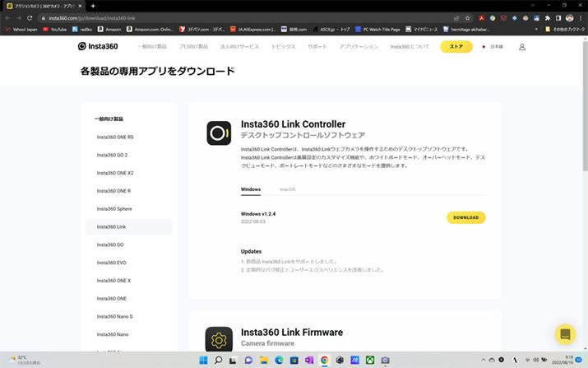Select Insta360 Nano in sidebar
This screenshot has width=588, height=368.
[x=113, y=334]
